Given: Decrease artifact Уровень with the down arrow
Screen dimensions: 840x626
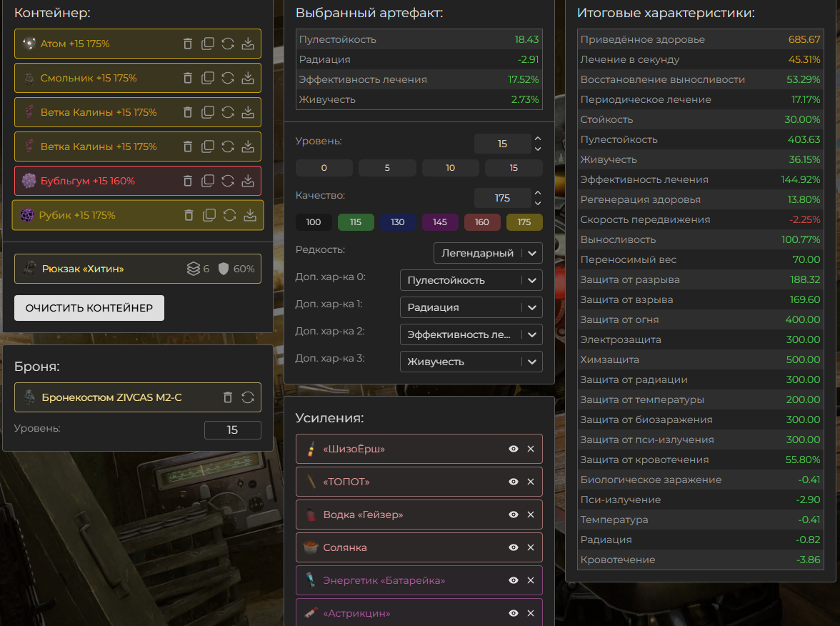Looking at the screenshot, I should pos(538,149).
